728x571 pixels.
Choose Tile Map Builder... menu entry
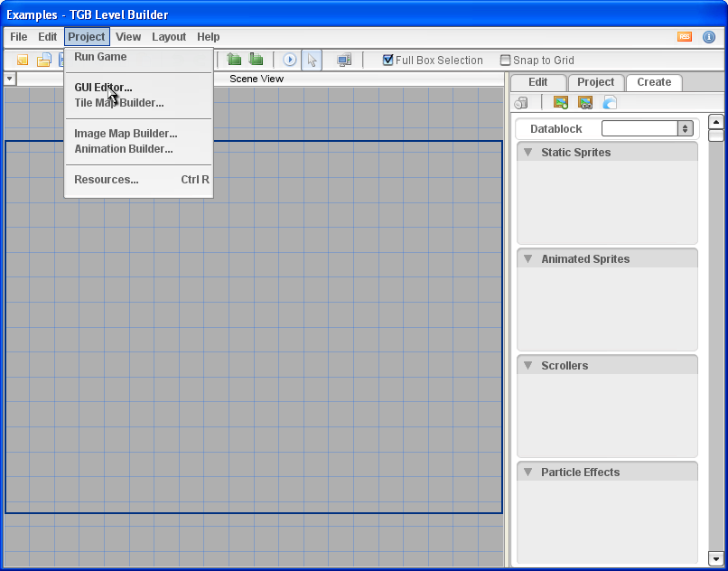[138, 103]
